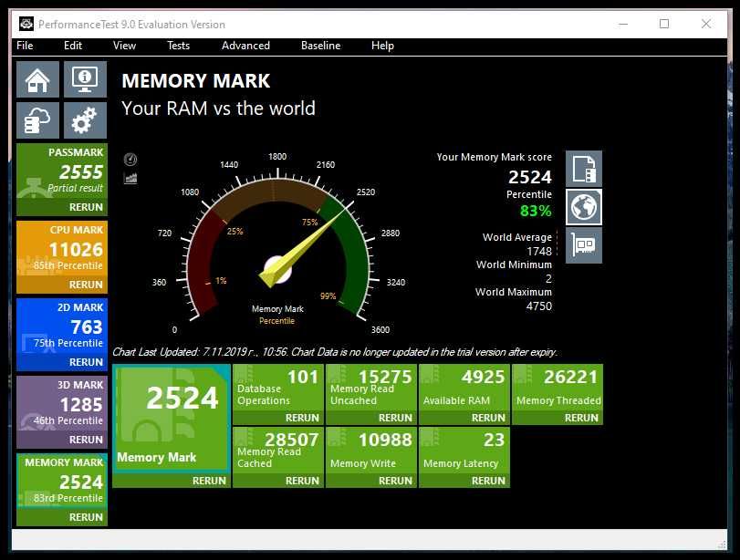Click the Database Operations 101 result

coord(278,388)
